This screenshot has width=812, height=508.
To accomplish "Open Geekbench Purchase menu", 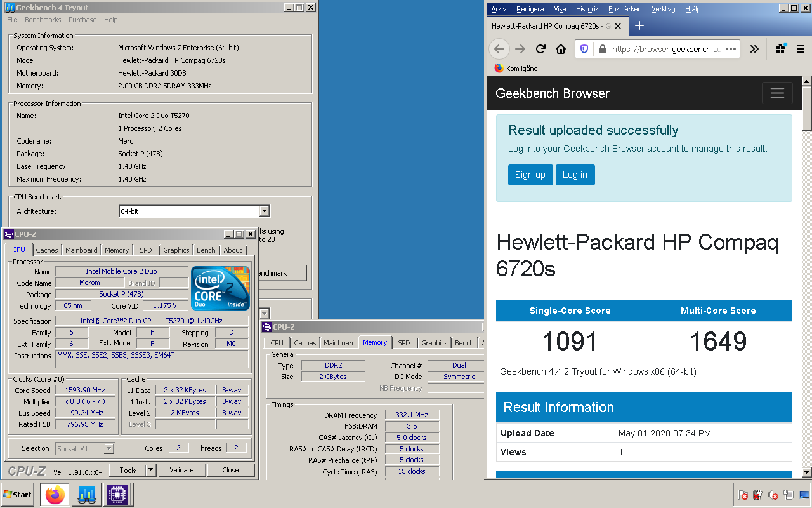I will (82, 20).
